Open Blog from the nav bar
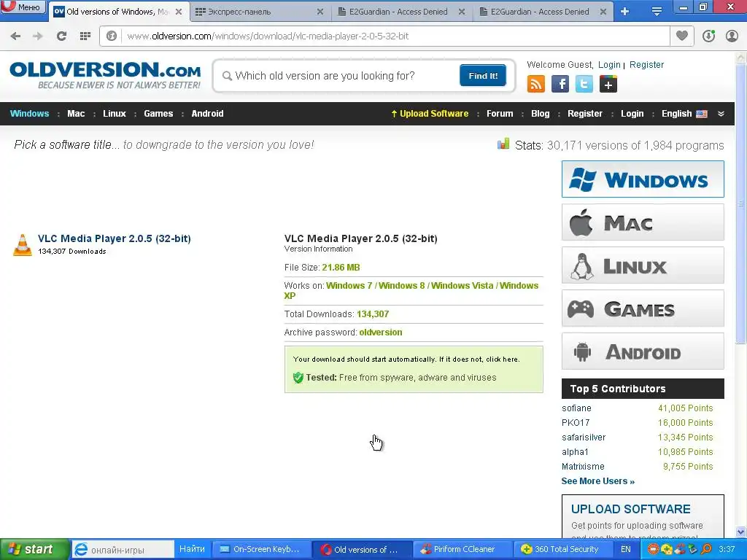 [x=541, y=113]
